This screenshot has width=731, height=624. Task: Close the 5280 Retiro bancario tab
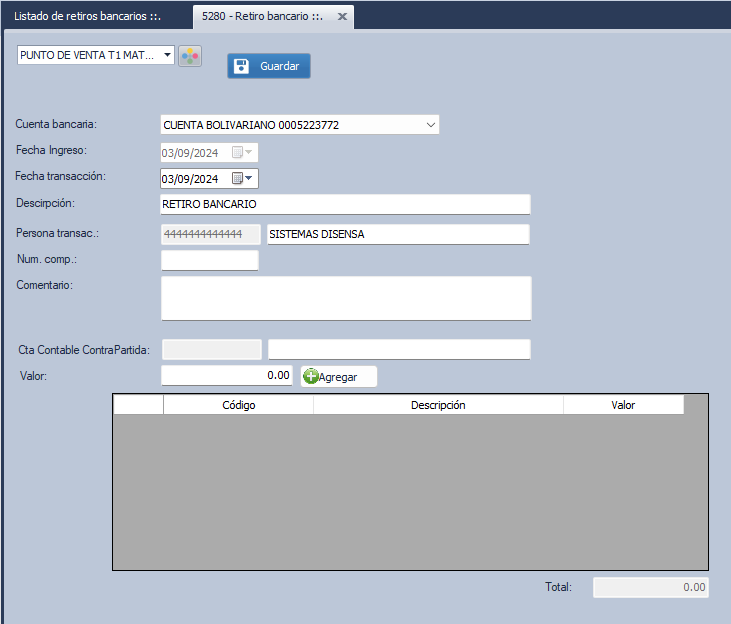tap(342, 18)
